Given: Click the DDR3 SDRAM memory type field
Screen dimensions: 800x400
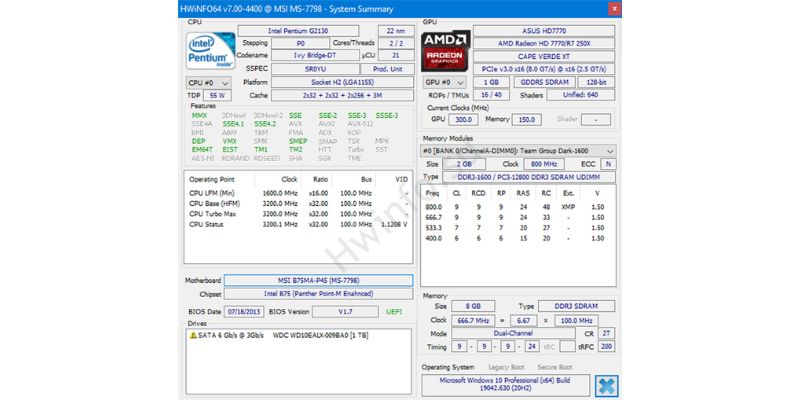Looking at the screenshot, I should click(577, 306).
